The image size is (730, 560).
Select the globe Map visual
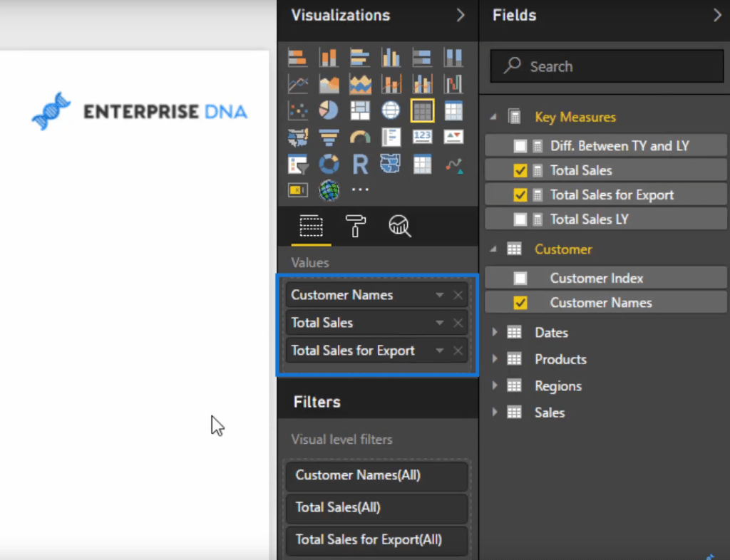(x=391, y=110)
